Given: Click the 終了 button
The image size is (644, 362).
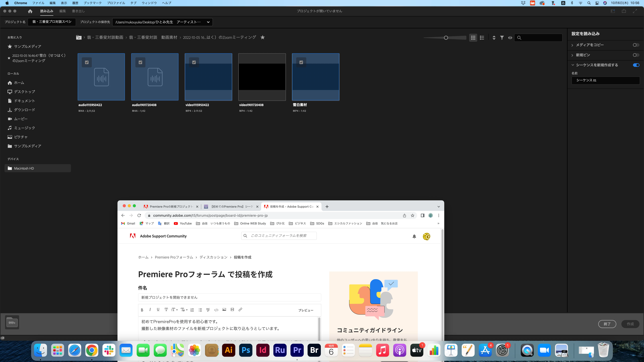Looking at the screenshot, I should [x=607, y=324].
